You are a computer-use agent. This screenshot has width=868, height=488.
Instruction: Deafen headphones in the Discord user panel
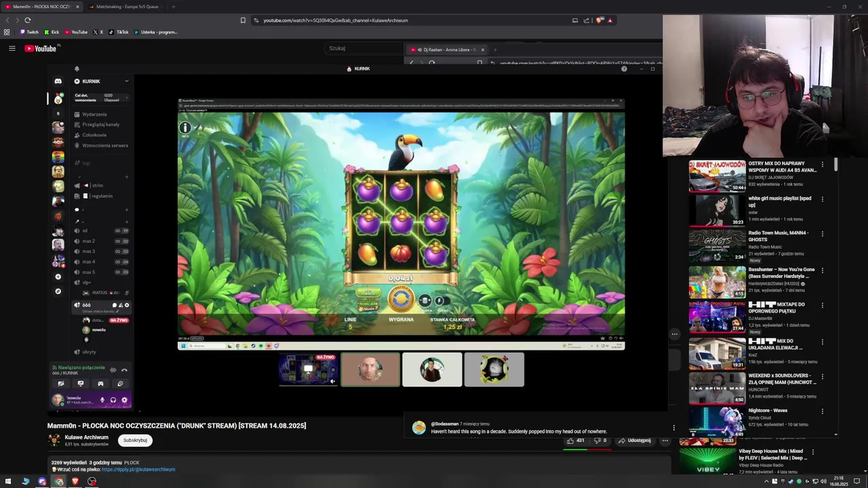click(x=113, y=400)
